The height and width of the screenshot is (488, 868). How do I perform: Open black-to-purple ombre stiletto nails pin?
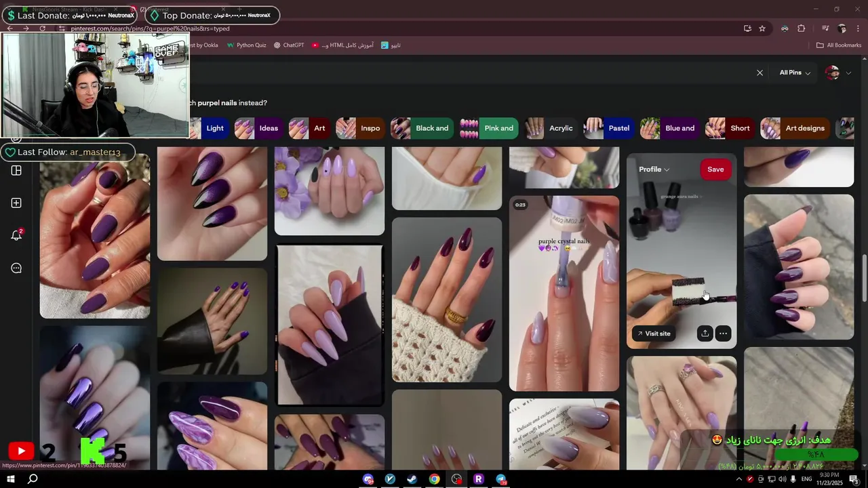click(x=212, y=203)
